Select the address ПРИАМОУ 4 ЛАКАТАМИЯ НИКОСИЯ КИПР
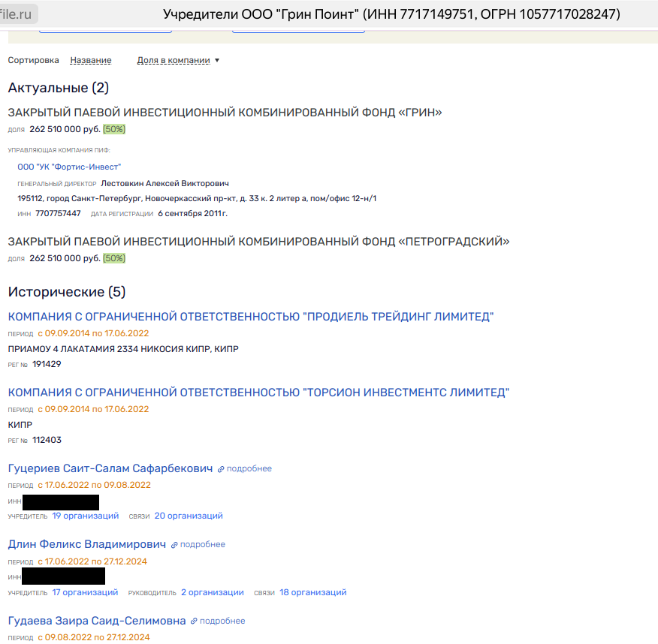This screenshot has width=658, height=644. (x=123, y=349)
